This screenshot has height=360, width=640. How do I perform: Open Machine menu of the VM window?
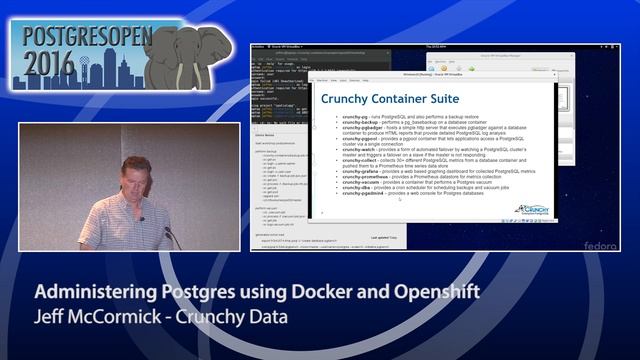click(322, 80)
